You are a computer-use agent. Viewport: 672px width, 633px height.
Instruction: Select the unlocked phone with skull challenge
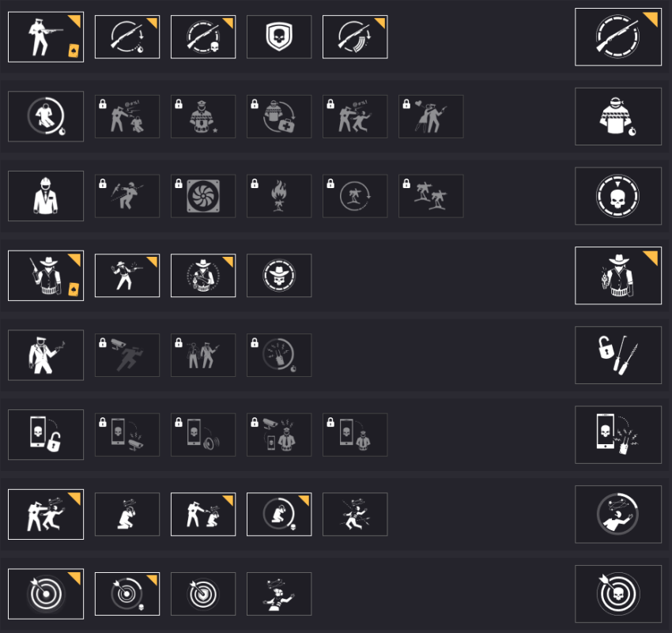(x=45, y=435)
